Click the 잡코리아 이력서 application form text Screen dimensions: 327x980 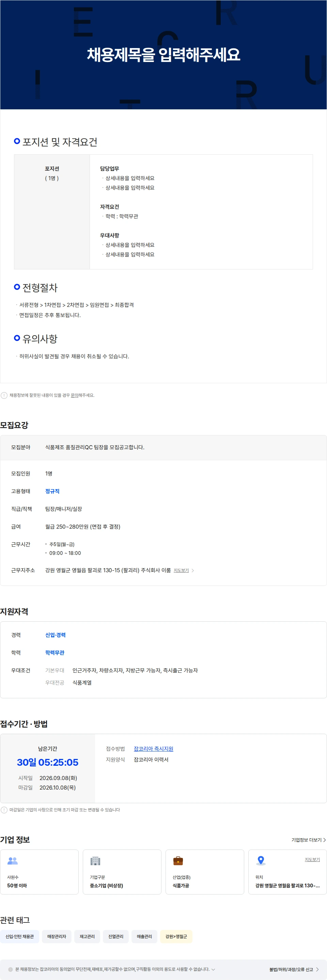[x=151, y=759]
